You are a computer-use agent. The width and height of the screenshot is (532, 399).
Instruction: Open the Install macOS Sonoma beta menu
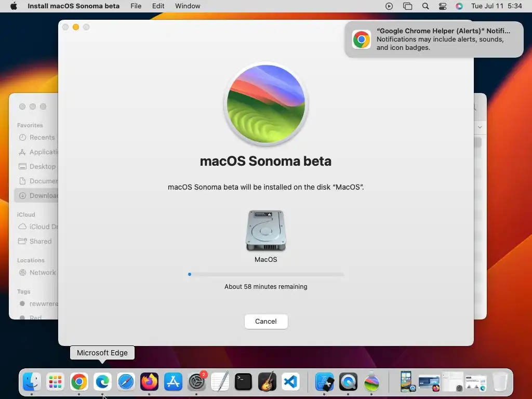pyautogui.click(x=73, y=6)
